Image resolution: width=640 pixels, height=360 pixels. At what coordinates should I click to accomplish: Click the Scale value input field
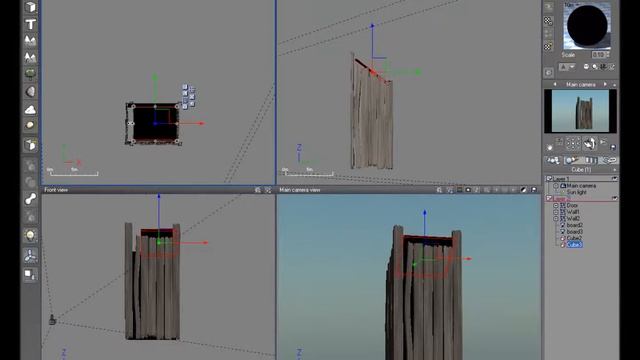598,55
